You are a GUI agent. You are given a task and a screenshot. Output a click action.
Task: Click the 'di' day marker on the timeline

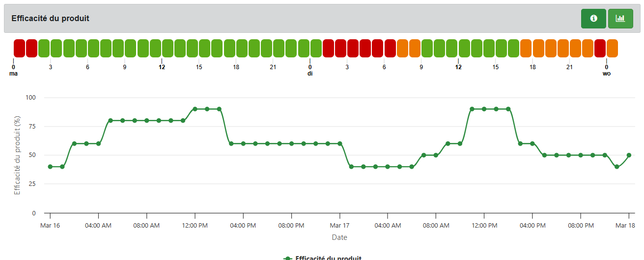pyautogui.click(x=310, y=74)
